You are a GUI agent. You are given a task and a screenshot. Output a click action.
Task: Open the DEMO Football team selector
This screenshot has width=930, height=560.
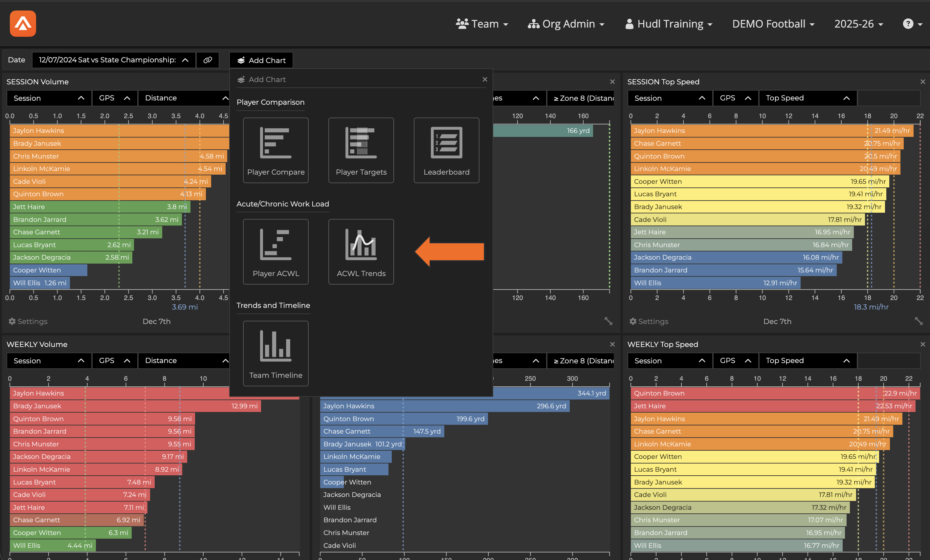pyautogui.click(x=773, y=24)
